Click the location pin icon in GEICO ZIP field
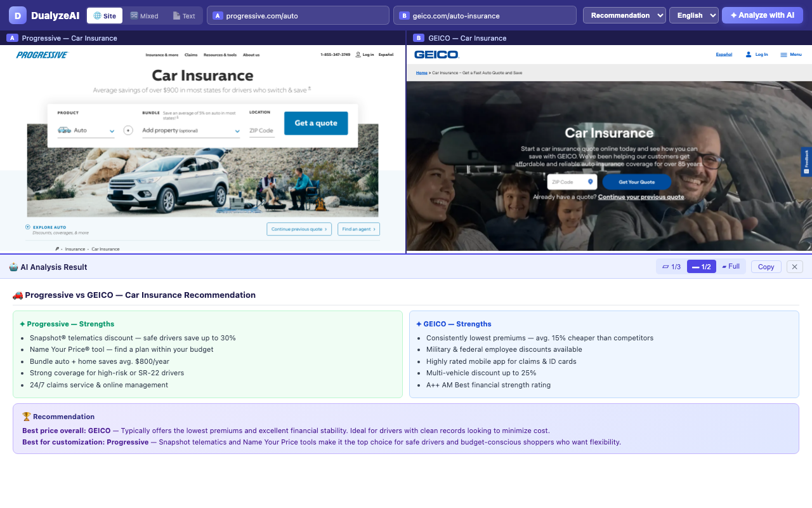The height and width of the screenshot is (508, 812). (x=591, y=182)
